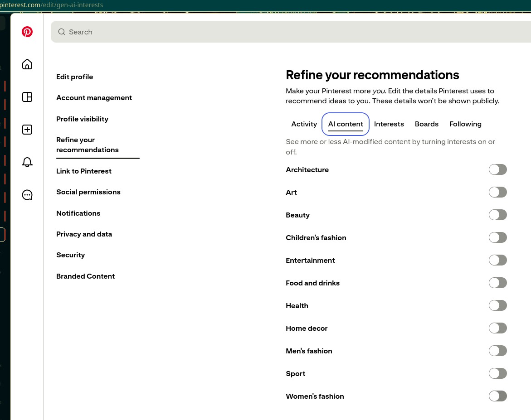Toggle AI content for Men's fashion
Screen dimensions: 531x420
(497, 351)
